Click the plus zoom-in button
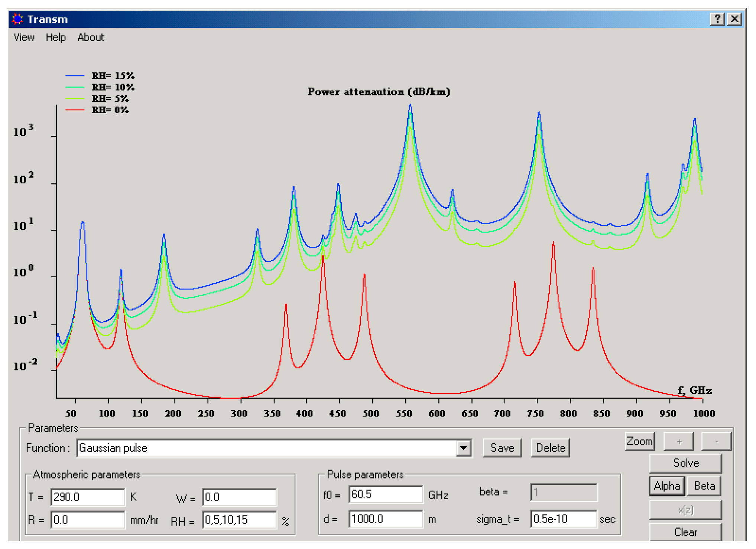Screen dimensions: 756x549 (x=679, y=442)
